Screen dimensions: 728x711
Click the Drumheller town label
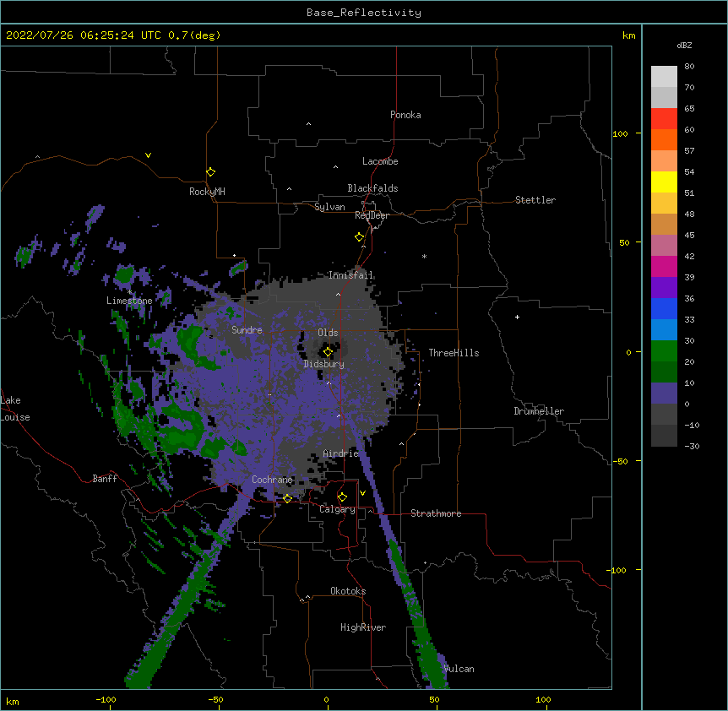pyautogui.click(x=539, y=411)
